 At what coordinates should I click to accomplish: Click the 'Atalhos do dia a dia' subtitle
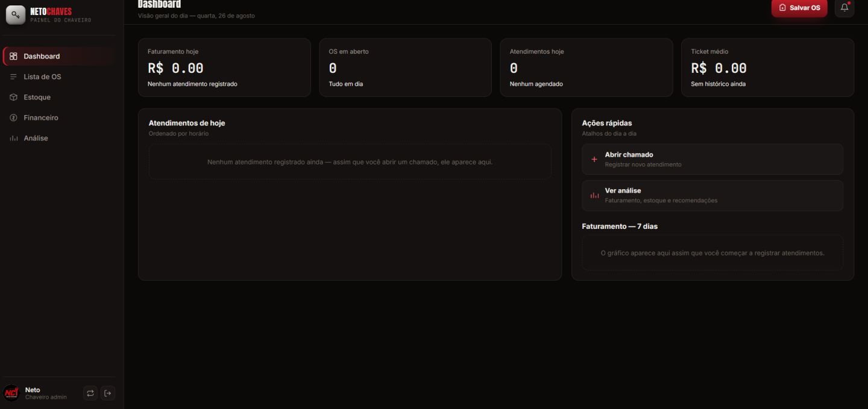pos(609,134)
